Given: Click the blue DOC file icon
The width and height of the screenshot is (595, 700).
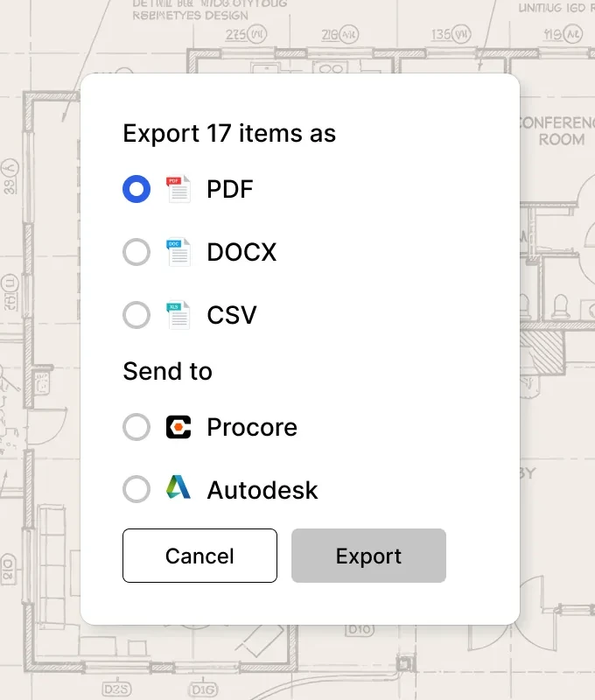Looking at the screenshot, I should [178, 252].
